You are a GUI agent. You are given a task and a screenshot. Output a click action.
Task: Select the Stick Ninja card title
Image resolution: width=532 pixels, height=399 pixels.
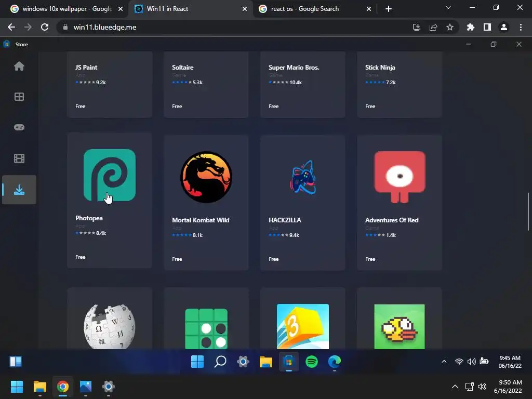coord(380,67)
